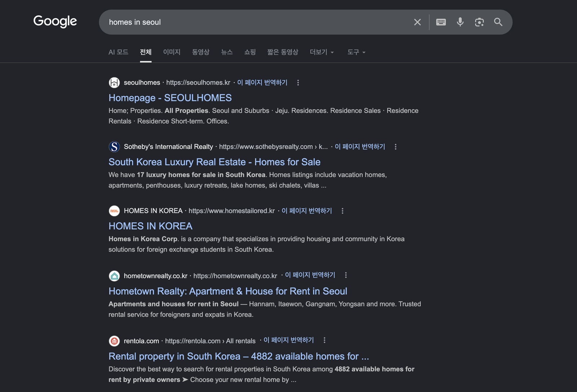This screenshot has width=577, height=392.
Task: Click the 'seoulhomes' site name text
Action: coord(142,83)
